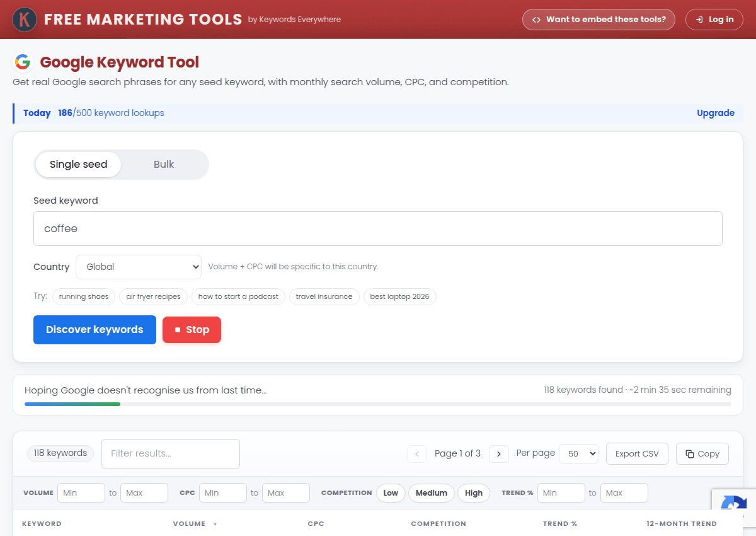The image size is (756, 536).
Task: Click the 12-Month Trend column header
Action: [682, 524]
